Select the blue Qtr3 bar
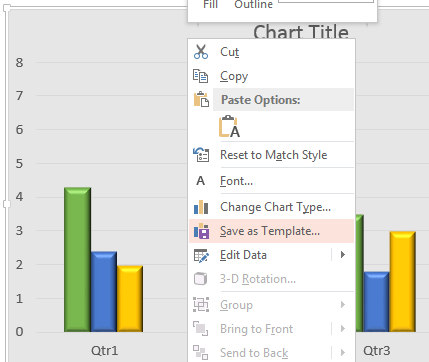This screenshot has width=429, height=362. pos(376,302)
